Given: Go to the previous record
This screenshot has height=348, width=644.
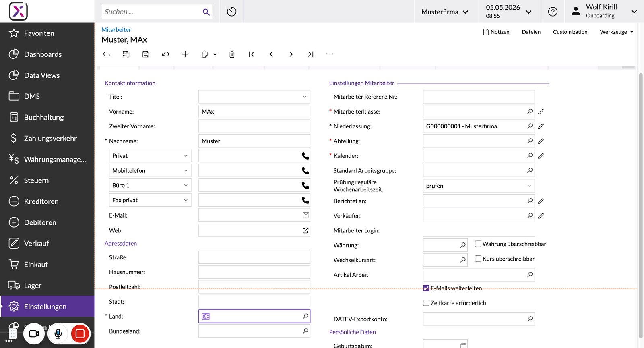Looking at the screenshot, I should pos(271,54).
